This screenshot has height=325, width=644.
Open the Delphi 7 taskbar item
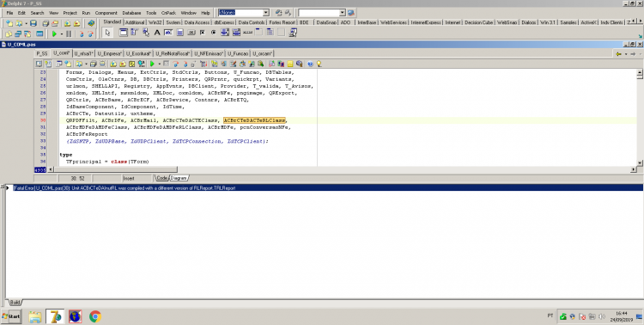pyautogui.click(x=55, y=316)
